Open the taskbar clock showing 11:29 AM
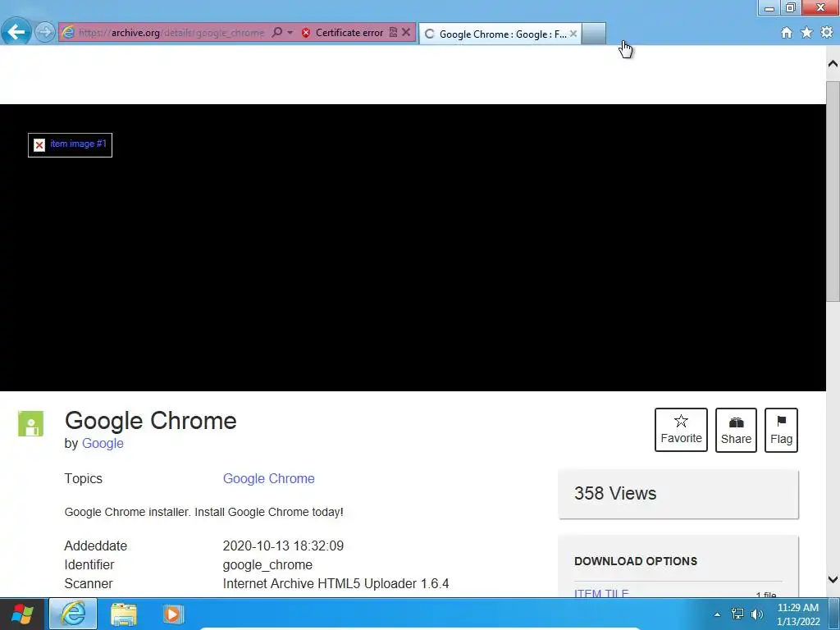This screenshot has height=630, width=840. [x=797, y=614]
